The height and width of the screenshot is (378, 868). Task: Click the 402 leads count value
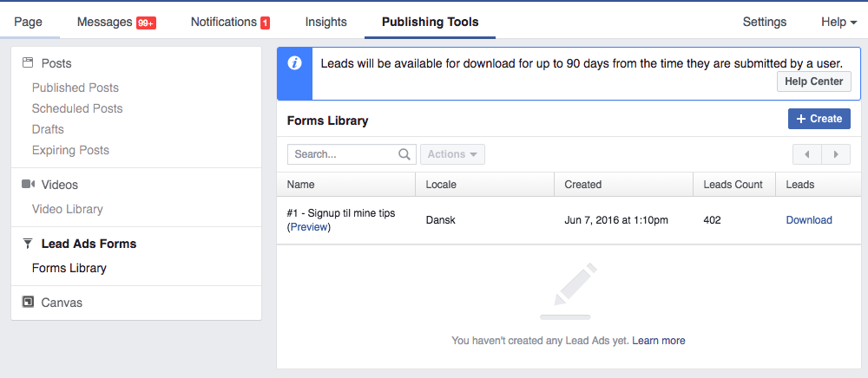point(712,220)
